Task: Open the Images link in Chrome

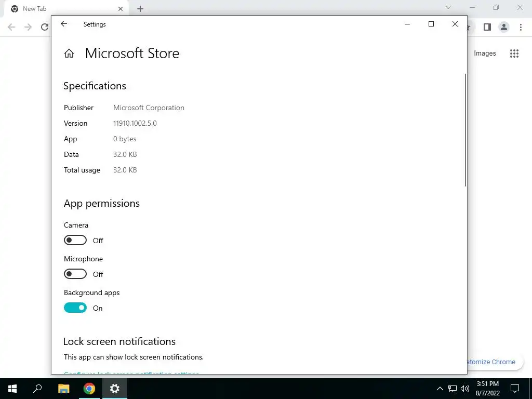Action: click(485, 54)
